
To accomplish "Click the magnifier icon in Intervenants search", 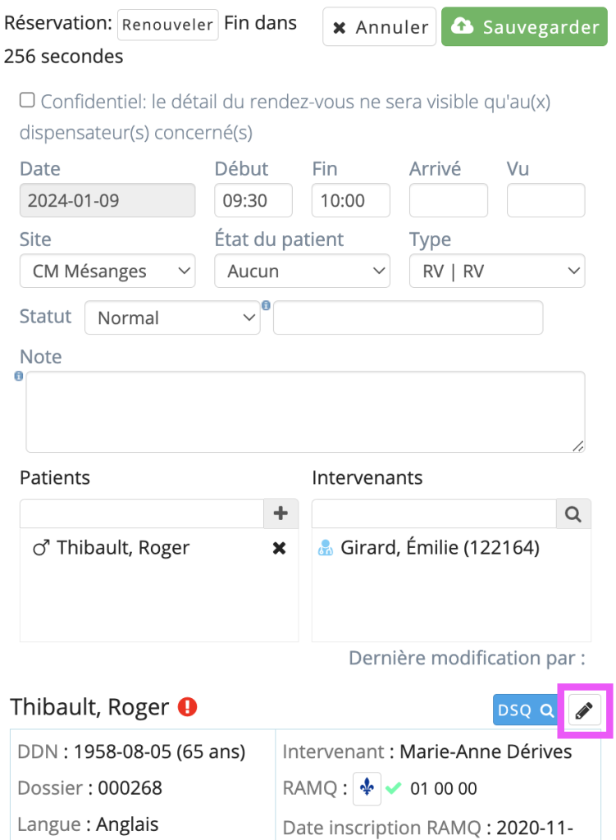I will 573,514.
